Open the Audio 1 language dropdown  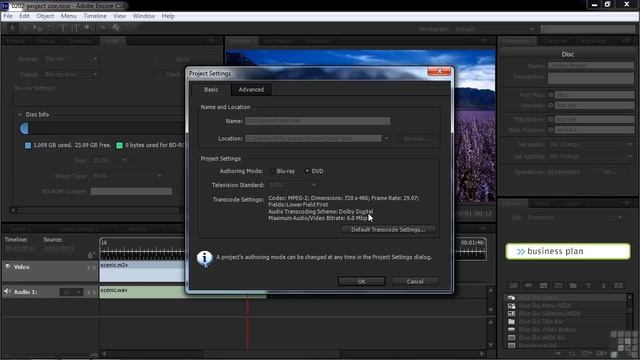pos(71,292)
